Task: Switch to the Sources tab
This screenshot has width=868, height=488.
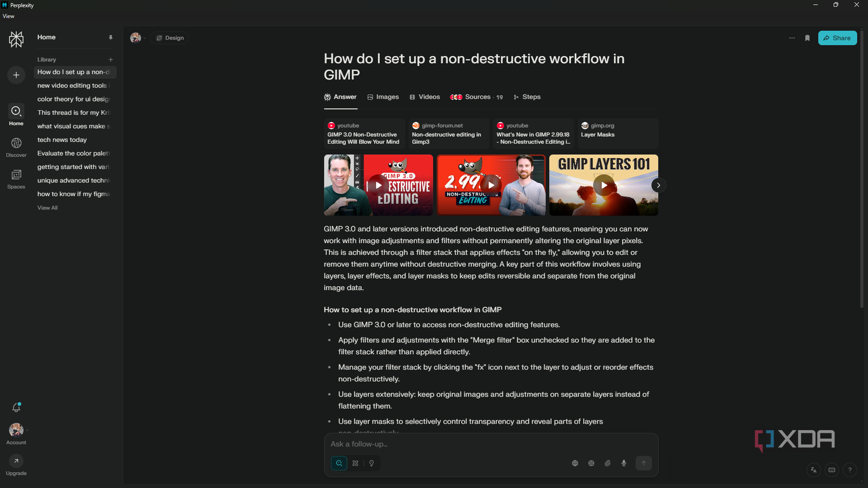Action: (477, 97)
